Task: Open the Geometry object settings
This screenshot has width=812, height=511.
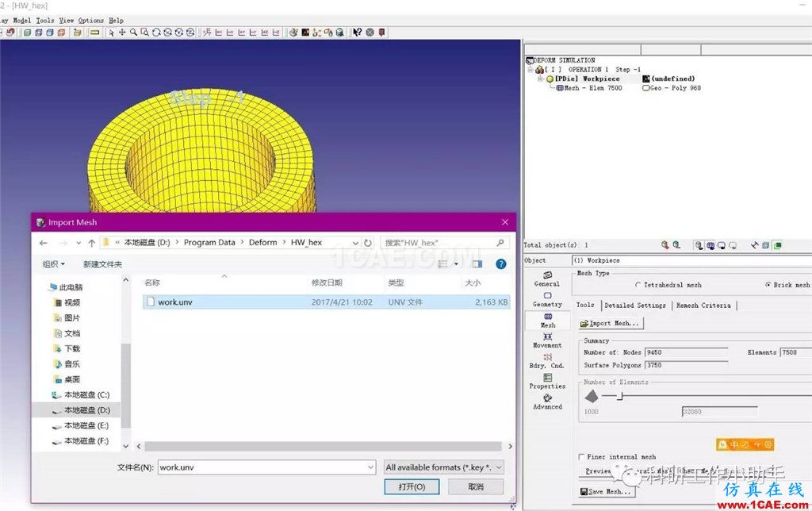Action: click(x=547, y=300)
